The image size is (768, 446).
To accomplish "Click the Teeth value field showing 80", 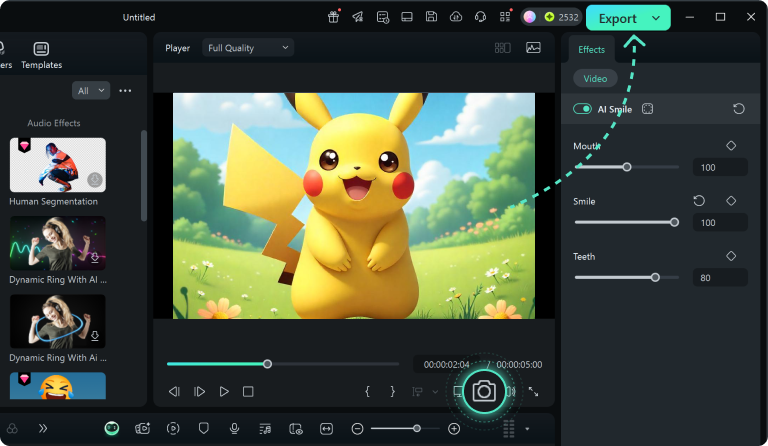I will [720, 278].
